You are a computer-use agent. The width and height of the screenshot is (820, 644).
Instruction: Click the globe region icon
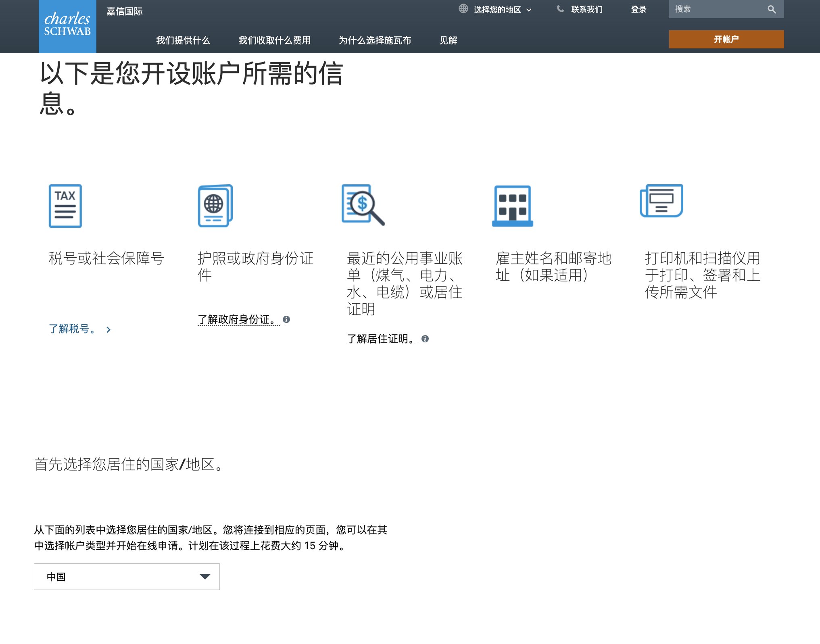pyautogui.click(x=463, y=9)
